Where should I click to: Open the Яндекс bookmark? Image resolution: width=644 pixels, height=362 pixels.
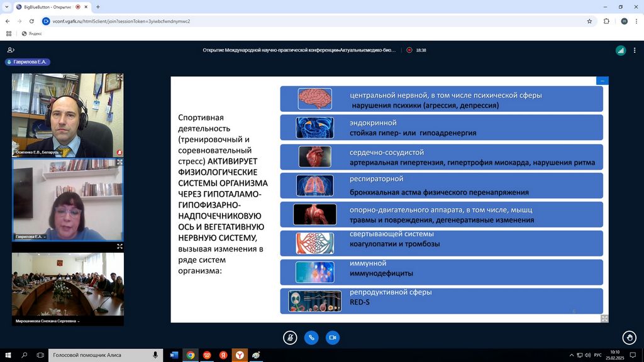click(31, 33)
